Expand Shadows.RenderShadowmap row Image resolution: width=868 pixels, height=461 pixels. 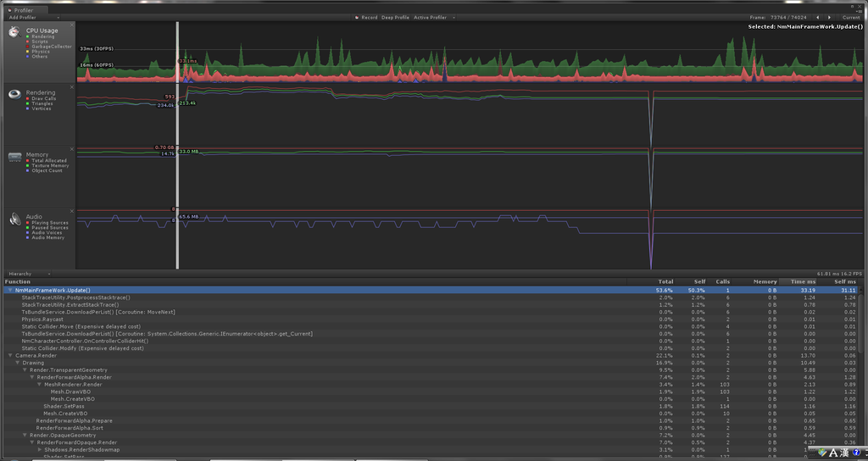[x=39, y=449]
